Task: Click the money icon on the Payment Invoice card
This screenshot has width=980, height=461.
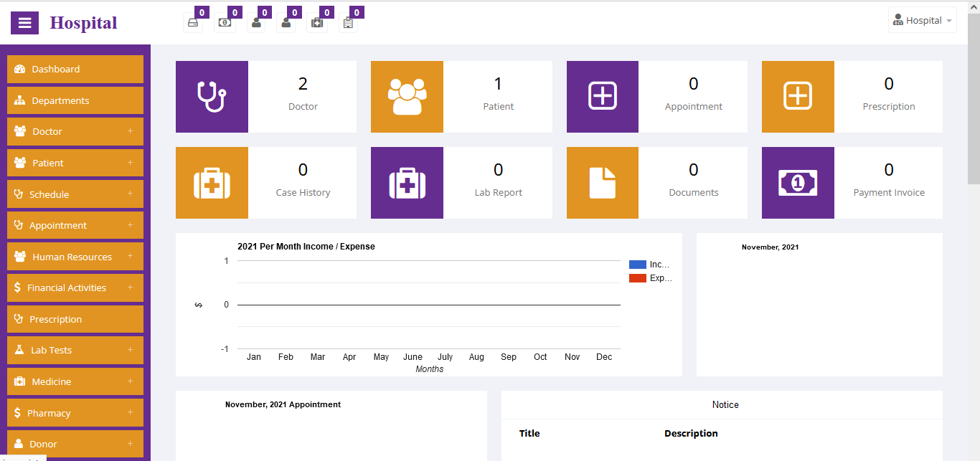Action: 798,183
